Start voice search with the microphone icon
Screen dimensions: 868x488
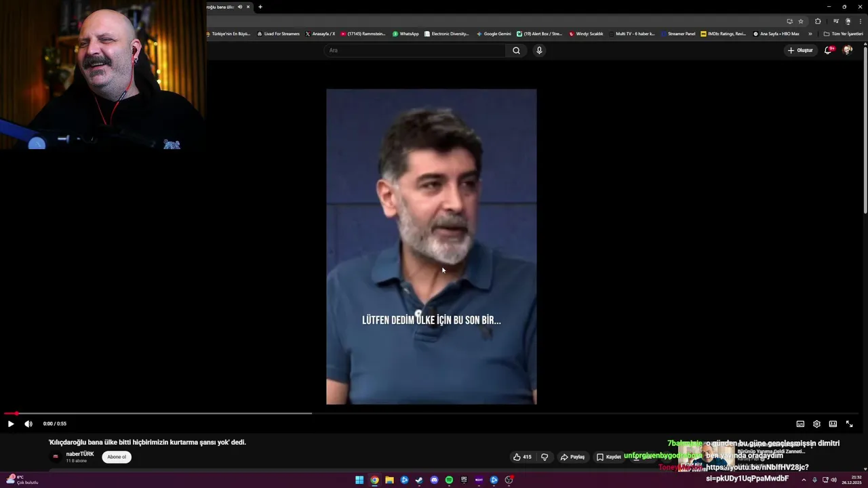[x=539, y=50]
